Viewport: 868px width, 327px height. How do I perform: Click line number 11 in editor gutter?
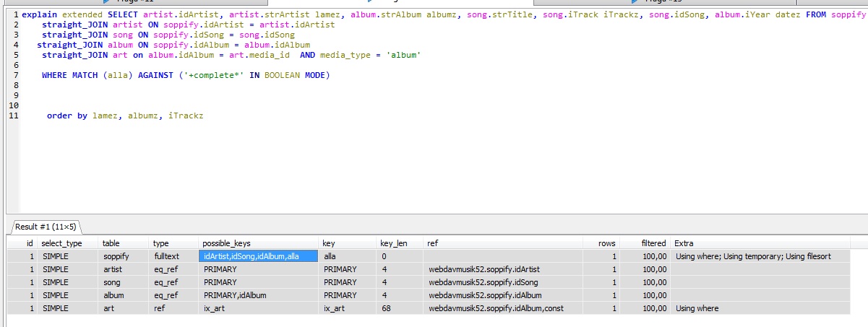click(x=13, y=115)
